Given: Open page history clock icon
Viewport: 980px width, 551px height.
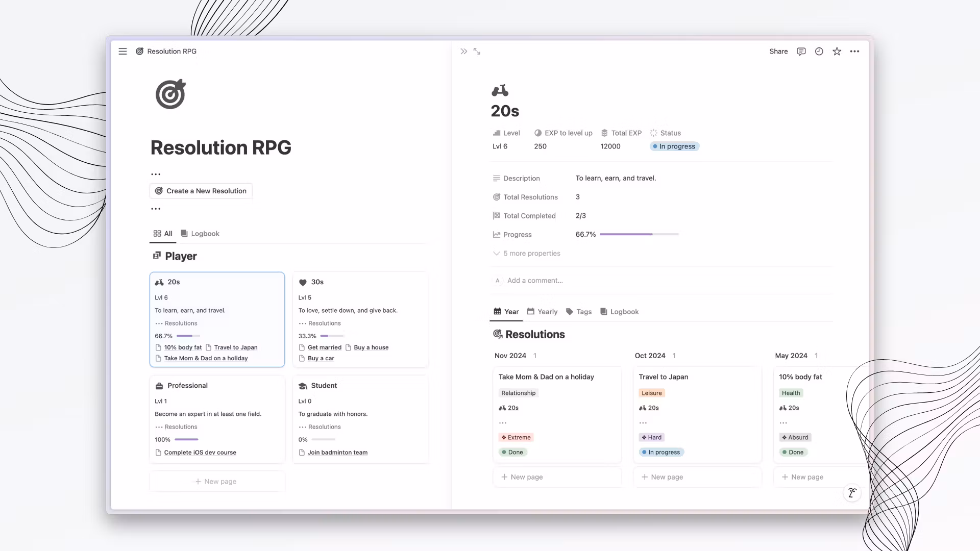Looking at the screenshot, I should (x=819, y=52).
